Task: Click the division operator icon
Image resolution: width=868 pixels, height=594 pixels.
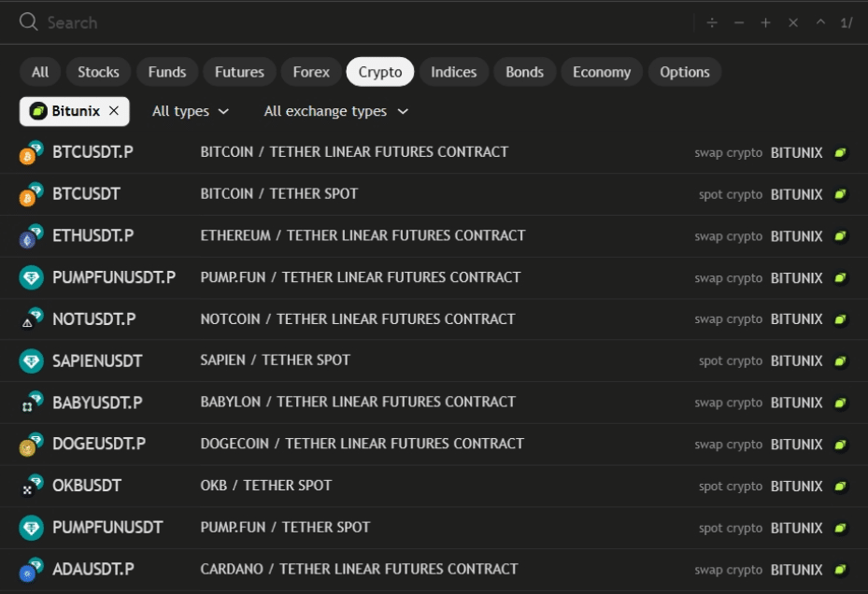Action: 712,22
